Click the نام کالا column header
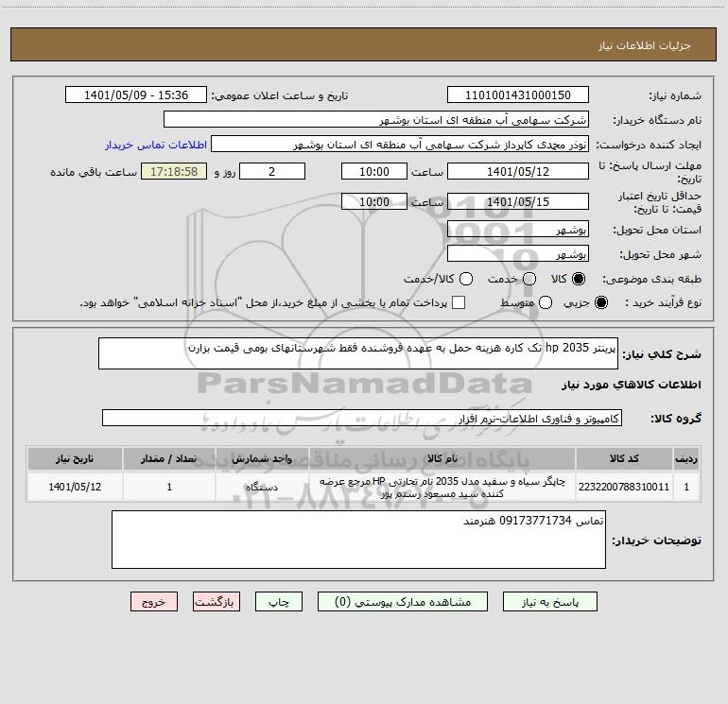Screen dimensions: 728x704 click(x=442, y=458)
